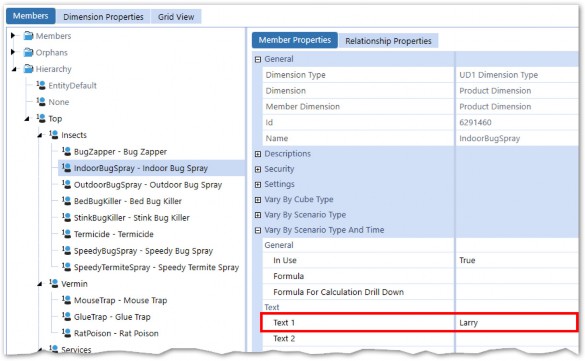Click the Hierarchy folder icon
The image size is (585, 361).
pyautogui.click(x=28, y=69)
